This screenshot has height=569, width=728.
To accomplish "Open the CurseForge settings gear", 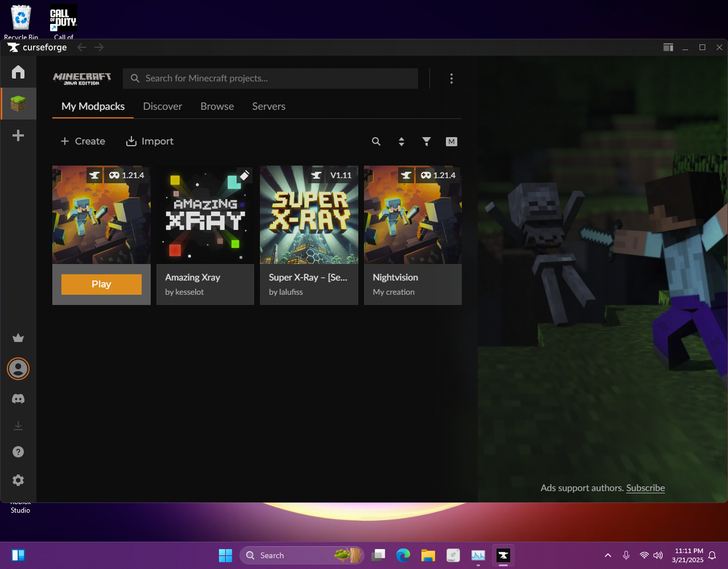I will (x=18, y=480).
